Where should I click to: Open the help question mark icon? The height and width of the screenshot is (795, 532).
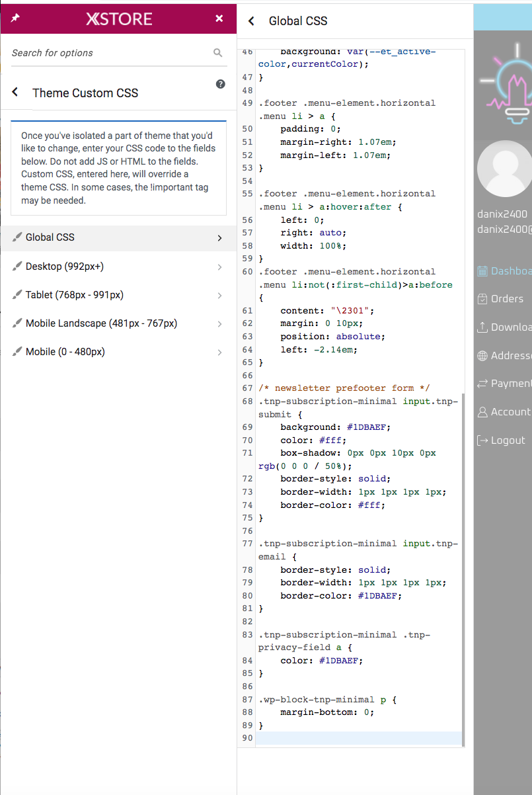(221, 84)
